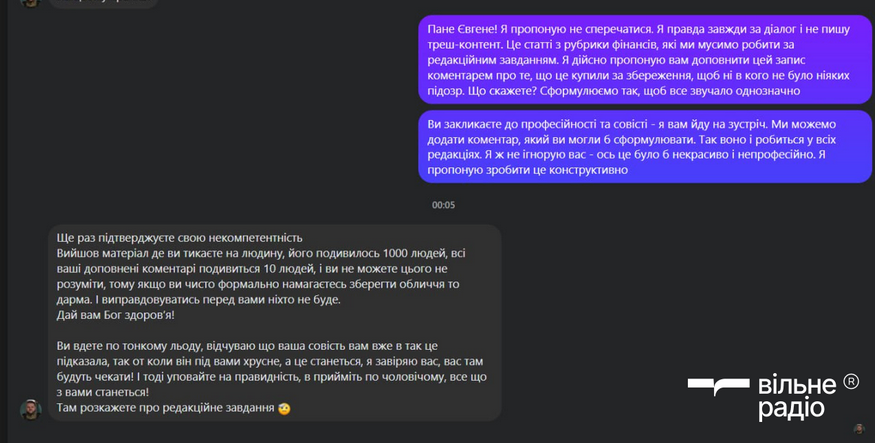Viewport: 875px width, 443px height.
Task: Click the dark sidebar strip on left edge
Action: [4, 222]
